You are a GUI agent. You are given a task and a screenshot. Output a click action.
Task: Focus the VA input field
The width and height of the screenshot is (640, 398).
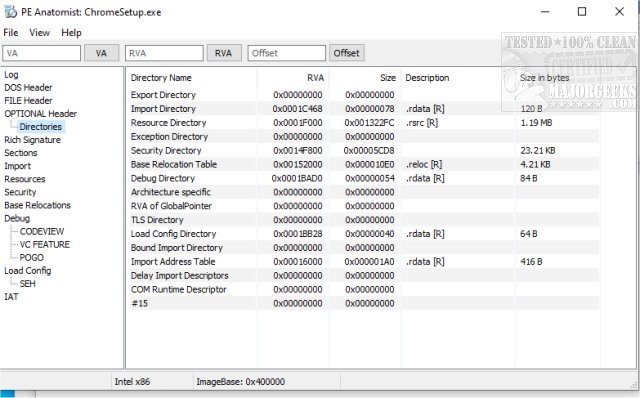point(42,53)
